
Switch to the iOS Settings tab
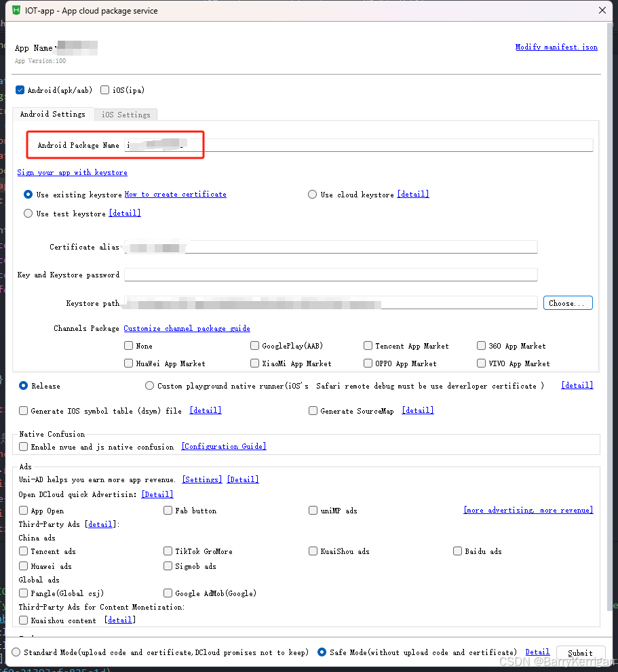pyautogui.click(x=125, y=114)
